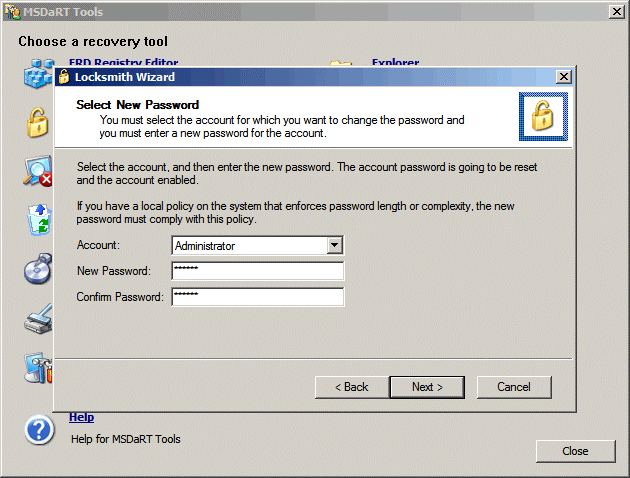Click the ERD Registry Editor cubes icon
The width and height of the screenshot is (630, 478).
[39, 73]
